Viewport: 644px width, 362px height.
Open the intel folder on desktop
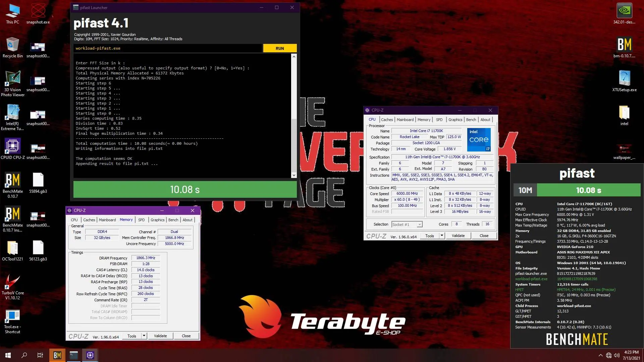(624, 116)
